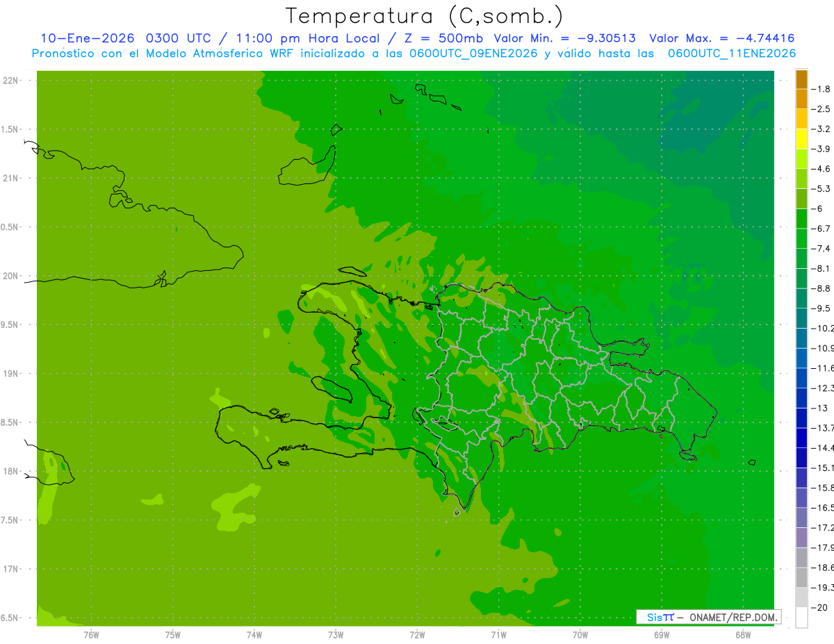
Task: Click the '-7.4' colorbar value
Action: click(821, 248)
